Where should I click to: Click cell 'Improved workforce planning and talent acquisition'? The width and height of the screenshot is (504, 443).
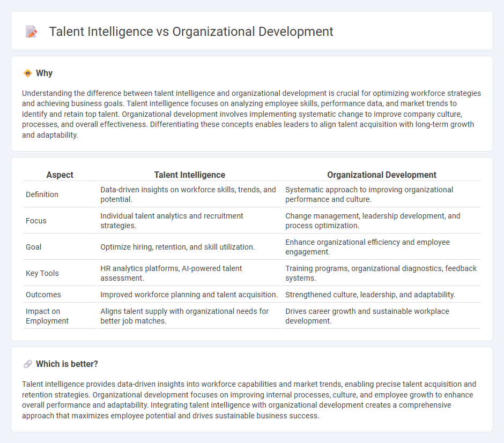tap(189, 295)
